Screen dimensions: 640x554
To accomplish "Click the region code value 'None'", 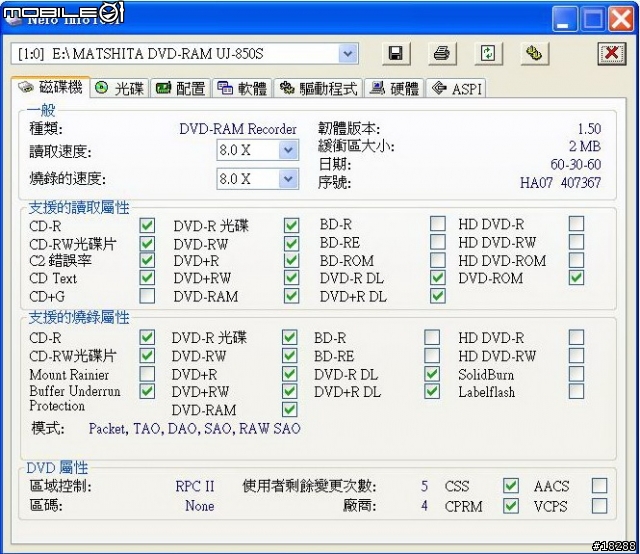I will pos(200,506).
